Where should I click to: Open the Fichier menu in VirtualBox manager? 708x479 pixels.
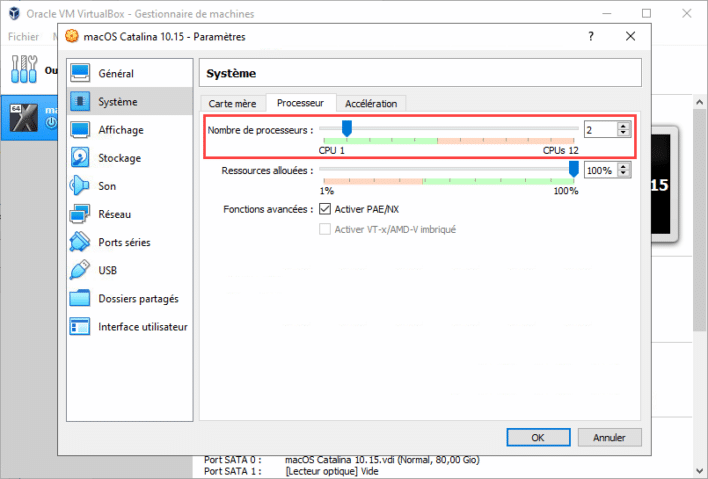(x=23, y=37)
